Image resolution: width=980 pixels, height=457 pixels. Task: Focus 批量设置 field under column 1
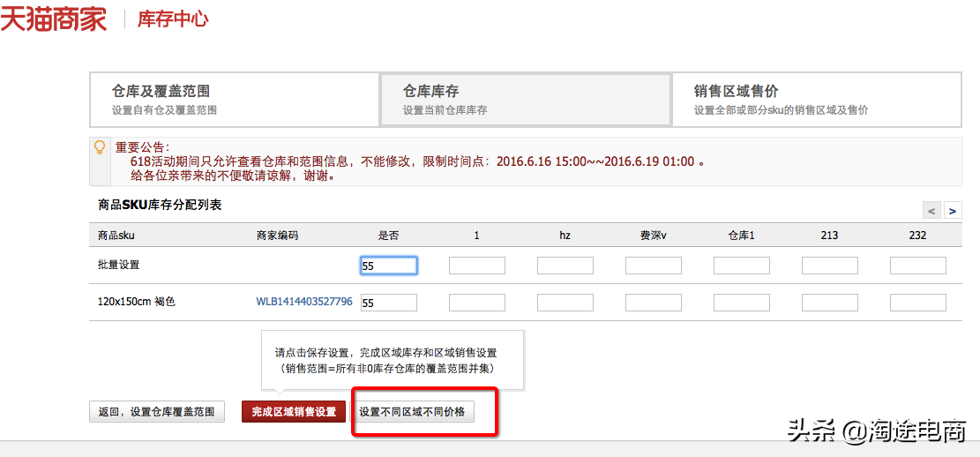(x=477, y=266)
